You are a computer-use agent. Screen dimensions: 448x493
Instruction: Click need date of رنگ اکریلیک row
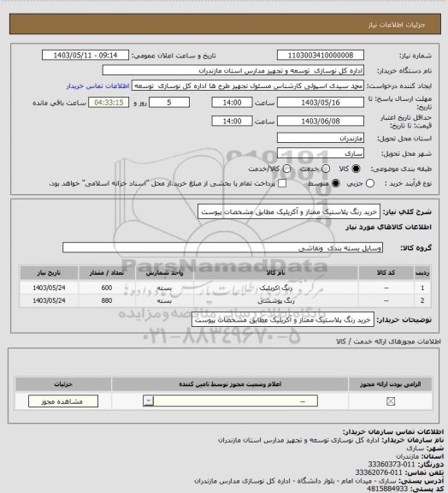(x=49, y=288)
